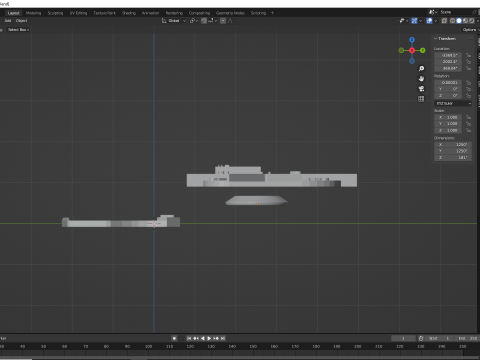Click the Start frame field
The width and height of the screenshot is (480, 360).
[439, 338]
